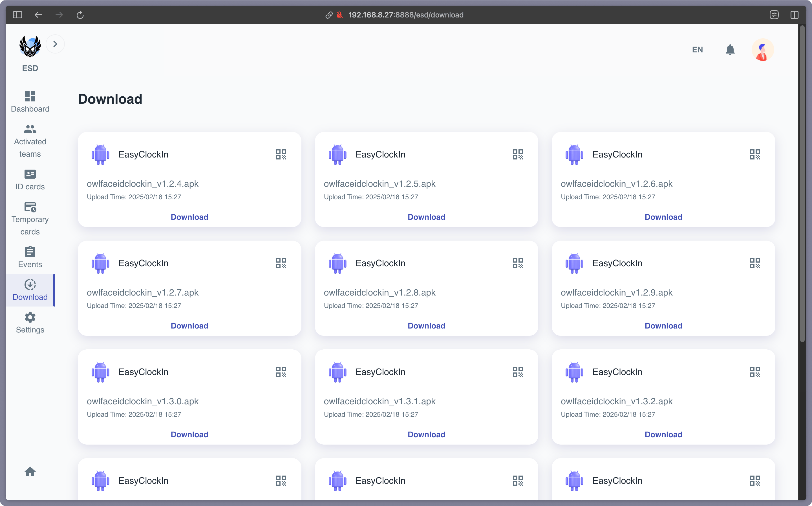This screenshot has height=506, width=812.
Task: Toggle browser split view icon
Action: pos(794,15)
